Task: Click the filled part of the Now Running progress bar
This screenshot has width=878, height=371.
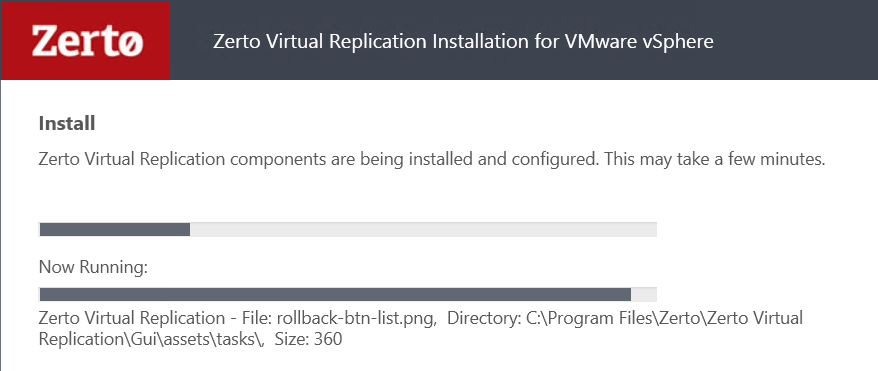Action: point(335,294)
